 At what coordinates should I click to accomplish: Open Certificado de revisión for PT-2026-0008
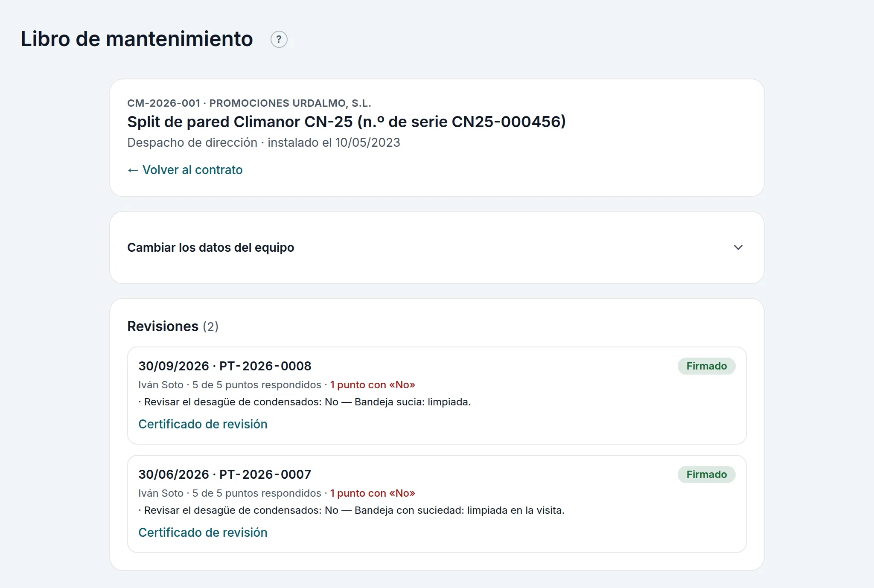[203, 424]
